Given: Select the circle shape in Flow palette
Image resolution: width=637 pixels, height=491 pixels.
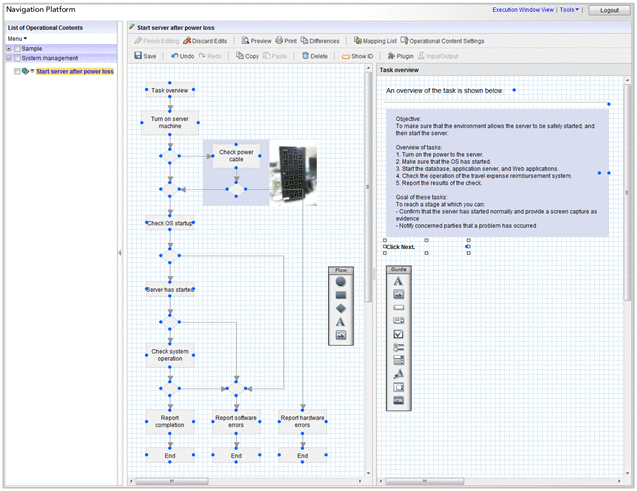Looking at the screenshot, I should point(341,282).
